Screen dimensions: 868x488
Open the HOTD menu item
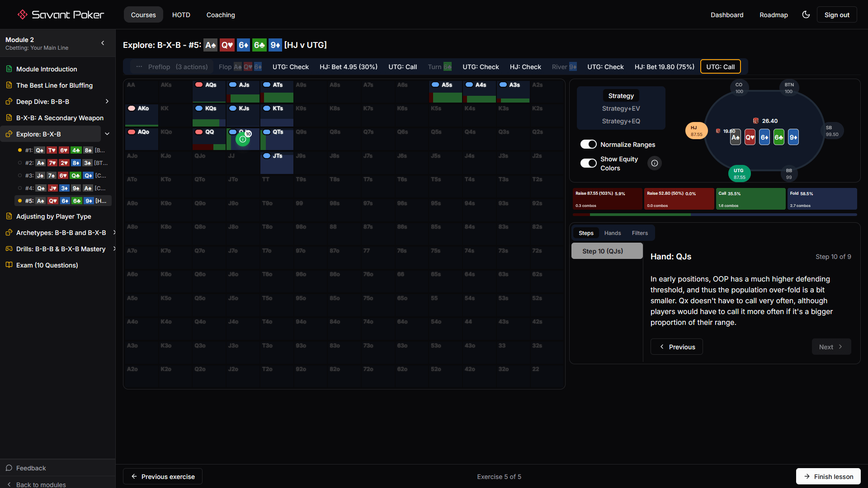coord(181,15)
